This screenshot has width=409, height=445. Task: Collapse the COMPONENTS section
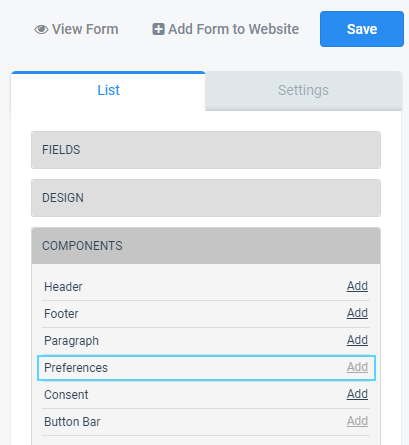point(206,246)
